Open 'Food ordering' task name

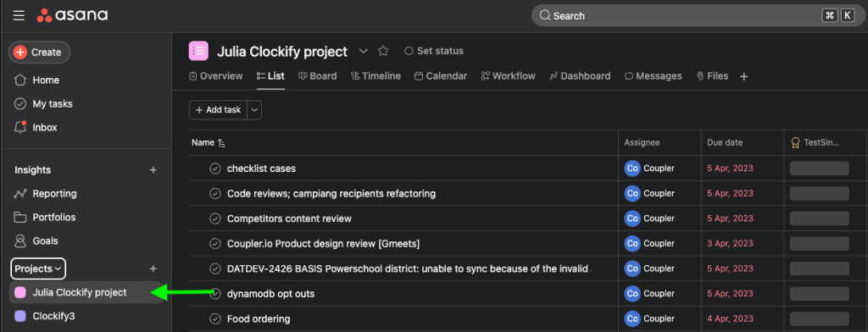pyautogui.click(x=259, y=318)
